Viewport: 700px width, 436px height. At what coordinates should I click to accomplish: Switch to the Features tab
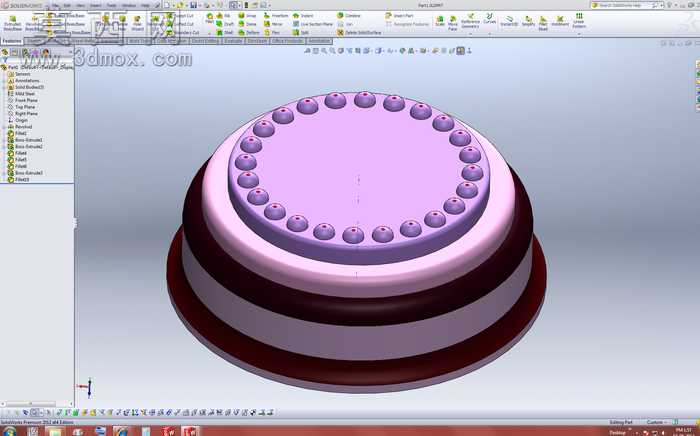pos(12,41)
